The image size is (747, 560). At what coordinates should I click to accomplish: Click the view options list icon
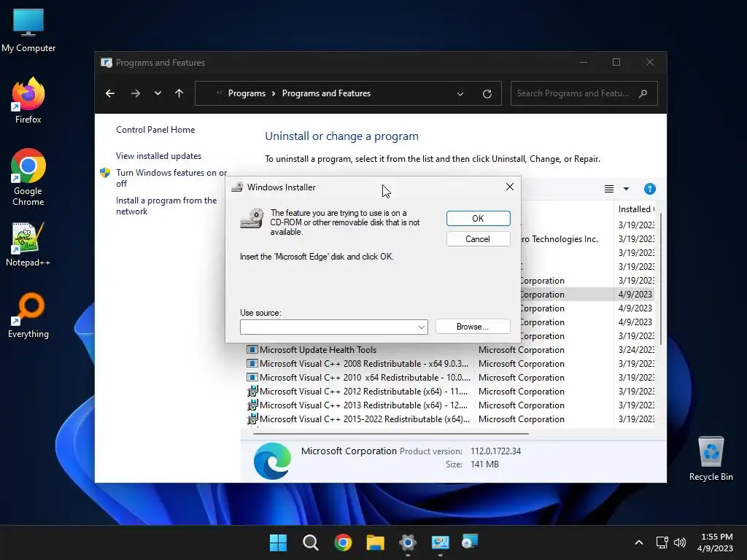(609, 189)
